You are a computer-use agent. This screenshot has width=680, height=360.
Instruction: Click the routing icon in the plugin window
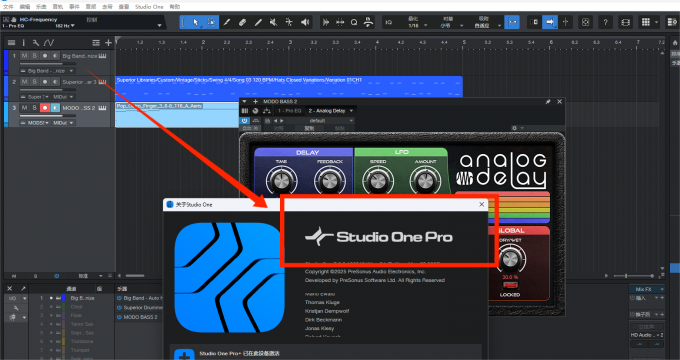pos(266,111)
